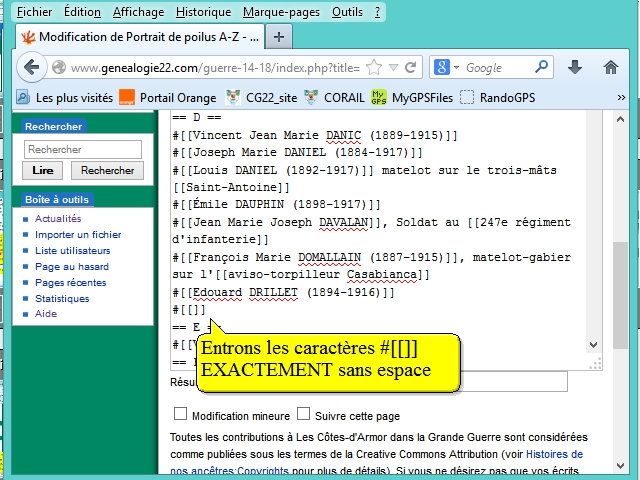The image size is (640, 480).
Task: Select the Modification de Portrait de poilus tab
Action: click(140, 37)
